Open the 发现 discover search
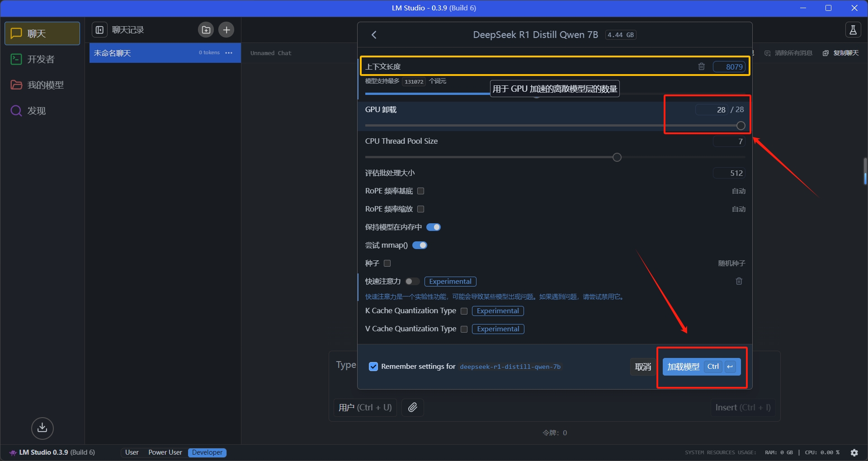This screenshot has width=868, height=461. tap(42, 111)
